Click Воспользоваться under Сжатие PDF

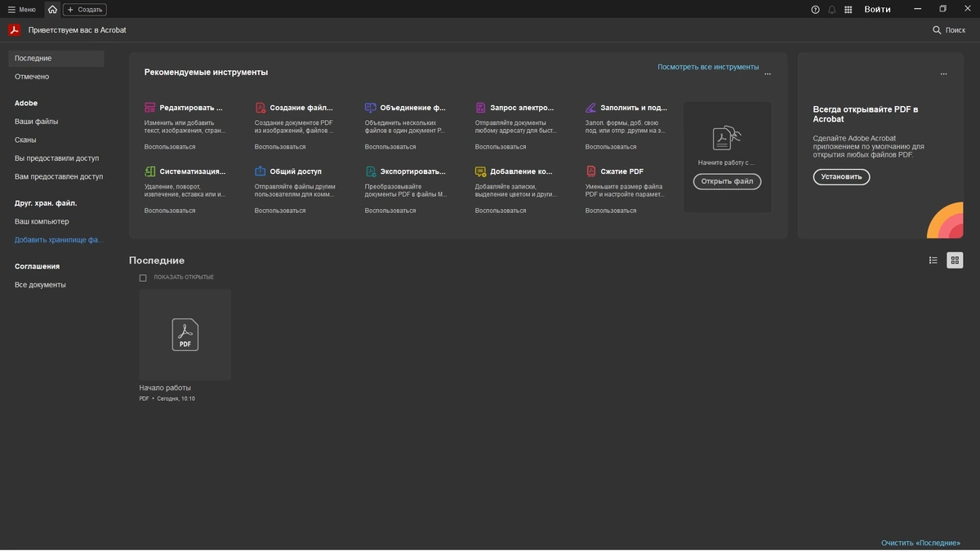pos(611,211)
